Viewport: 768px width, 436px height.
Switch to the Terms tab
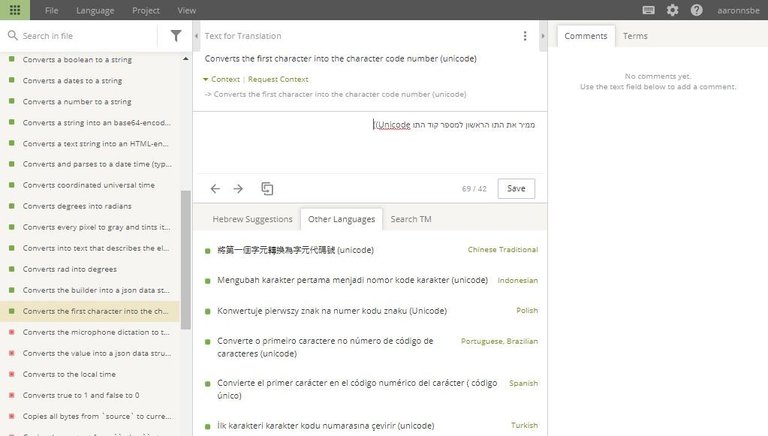coord(635,36)
